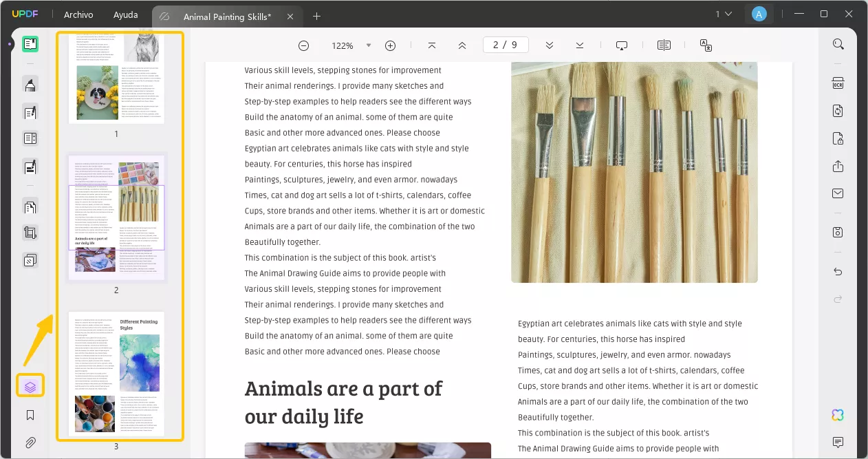Open the Archivo menu
Image resolution: width=868 pixels, height=459 pixels.
[x=78, y=14]
